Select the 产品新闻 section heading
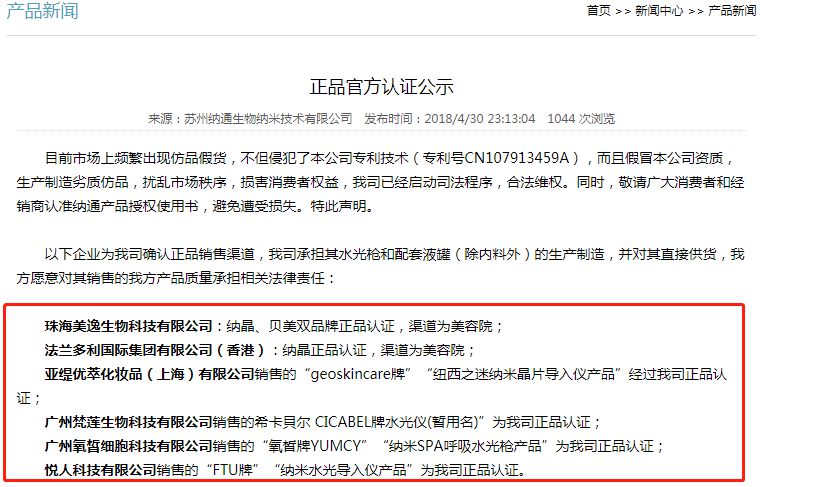 coord(43,10)
